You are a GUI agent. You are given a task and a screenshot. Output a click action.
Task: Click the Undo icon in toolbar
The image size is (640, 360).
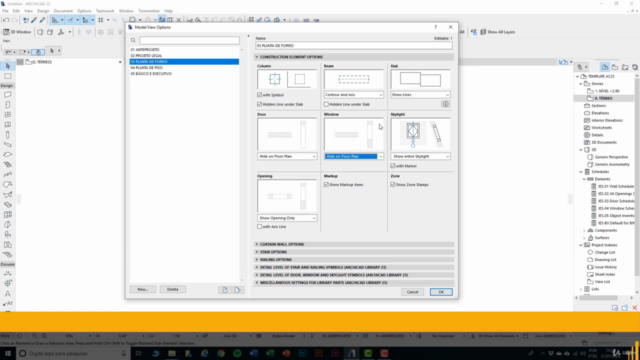click(6, 20)
